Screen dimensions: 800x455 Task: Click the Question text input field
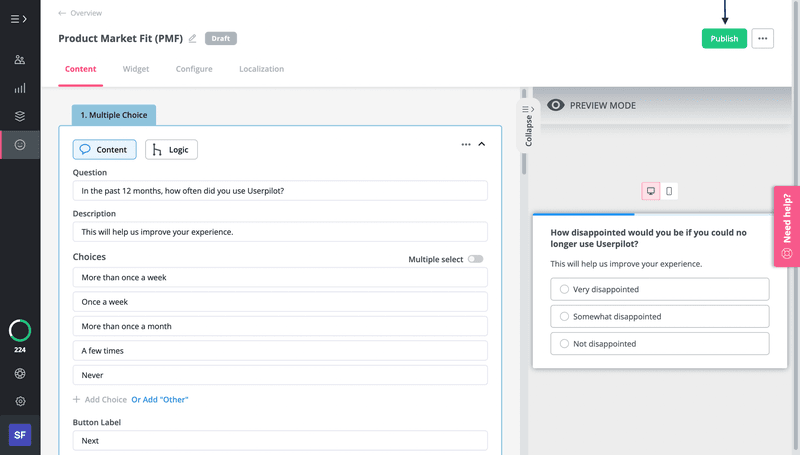[280, 191]
